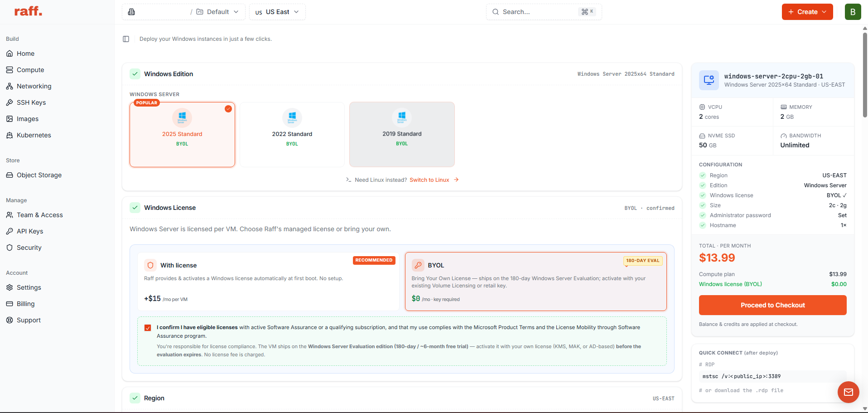Click the windows-server-2cpu-2gb-01 hostname

pos(773,76)
